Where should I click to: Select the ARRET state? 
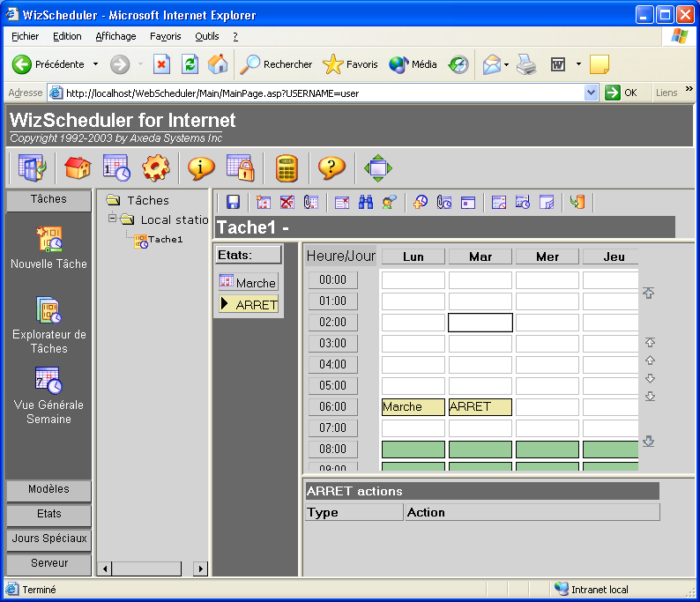[249, 304]
